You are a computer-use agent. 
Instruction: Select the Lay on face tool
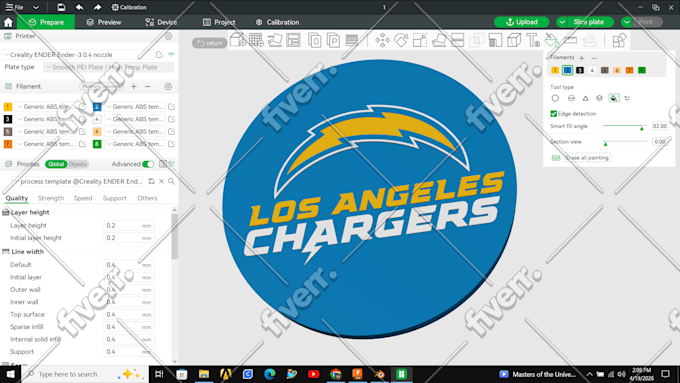pos(439,40)
